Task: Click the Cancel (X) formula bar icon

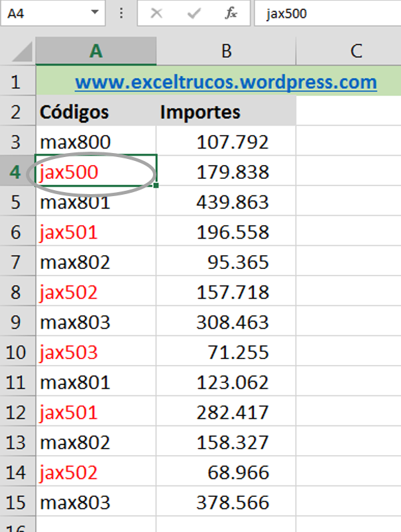Action: pos(156,13)
